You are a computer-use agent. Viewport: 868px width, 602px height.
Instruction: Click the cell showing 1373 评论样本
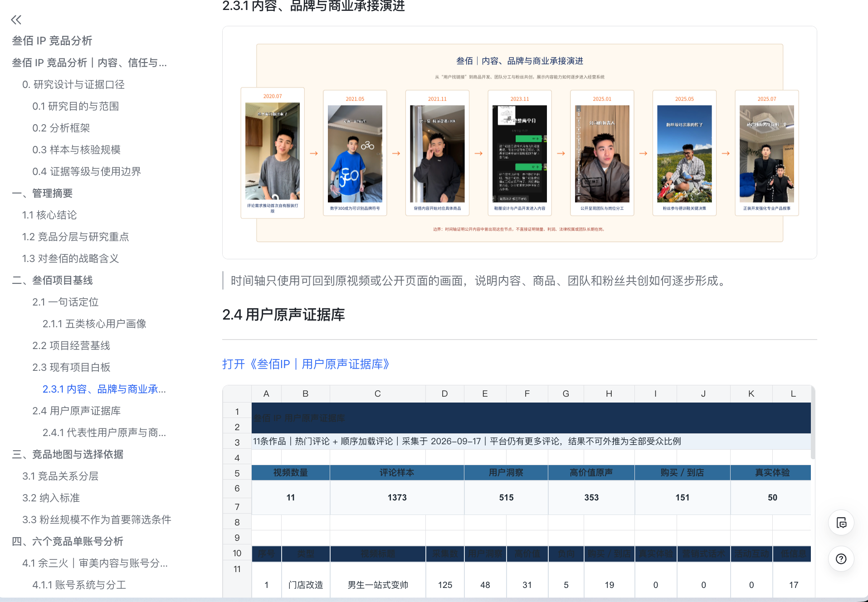coord(397,497)
